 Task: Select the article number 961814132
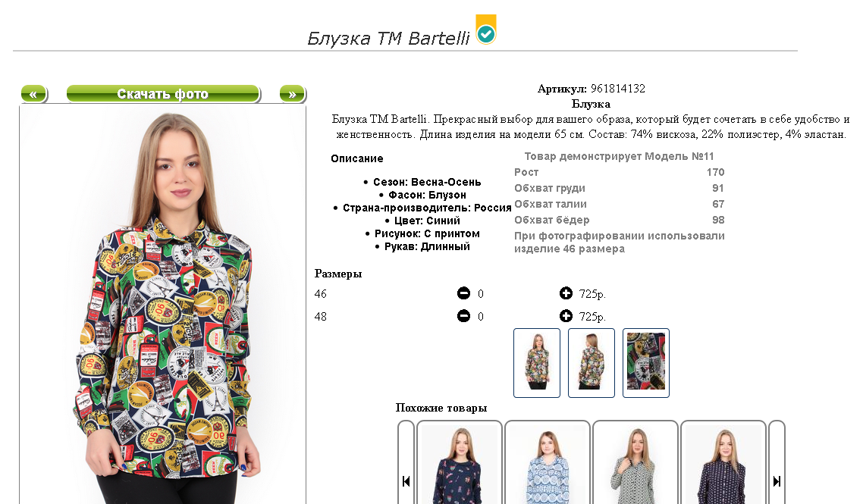[x=617, y=89]
